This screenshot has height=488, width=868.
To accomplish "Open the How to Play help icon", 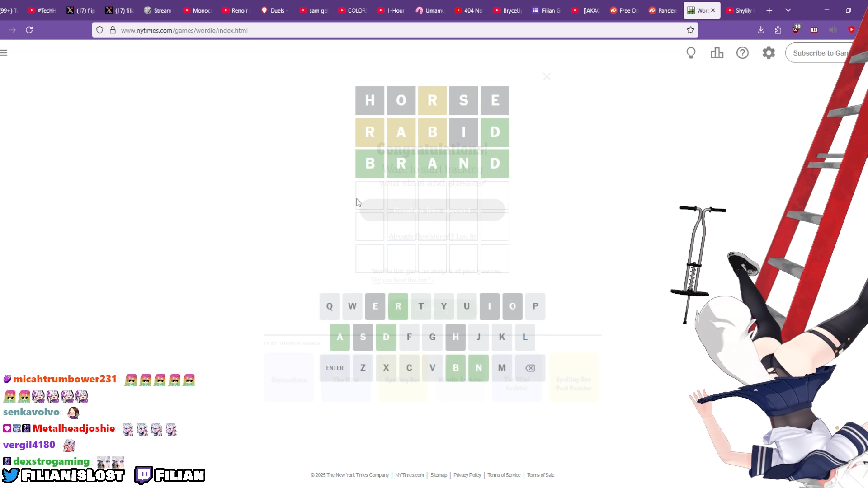I will (742, 53).
